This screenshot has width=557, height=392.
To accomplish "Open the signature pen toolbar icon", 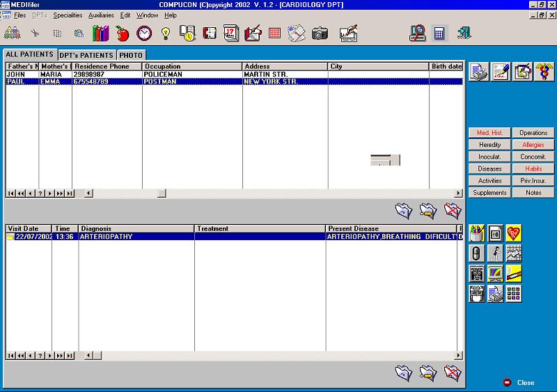I will click(x=348, y=33).
